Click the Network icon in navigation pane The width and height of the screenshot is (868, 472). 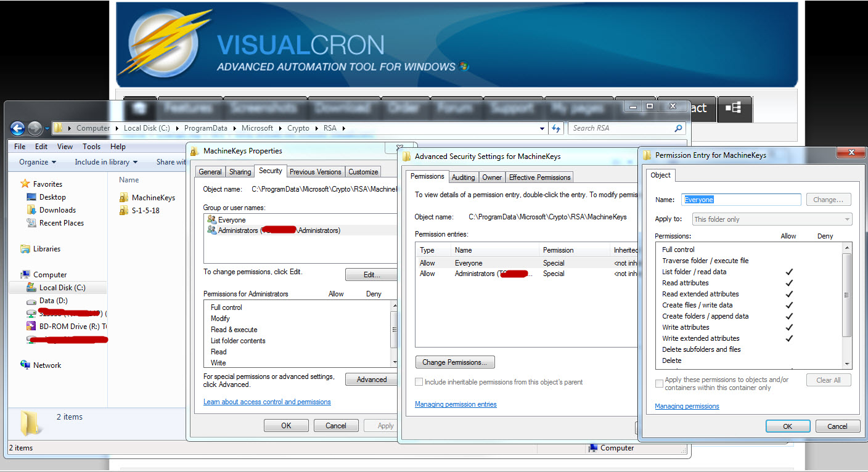click(25, 365)
